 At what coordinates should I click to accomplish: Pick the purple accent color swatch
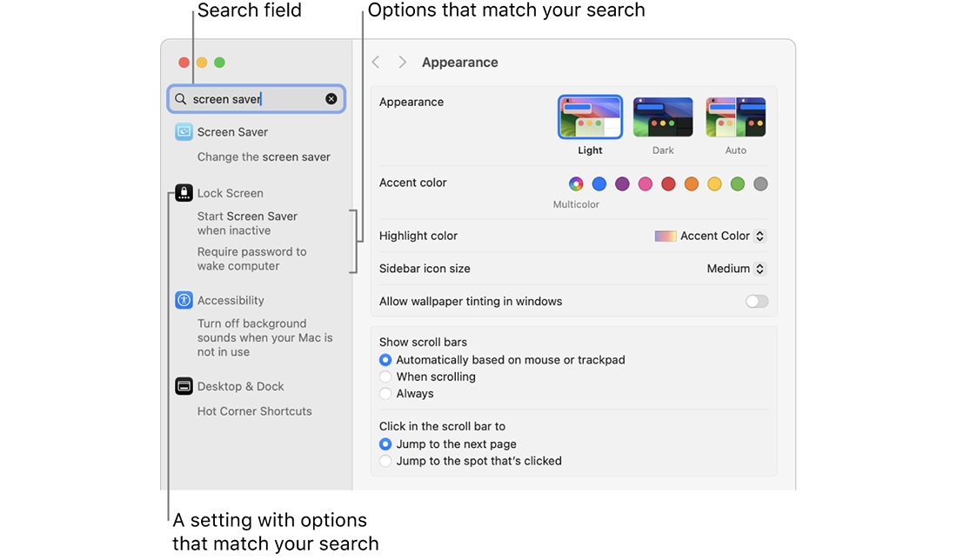tap(622, 183)
